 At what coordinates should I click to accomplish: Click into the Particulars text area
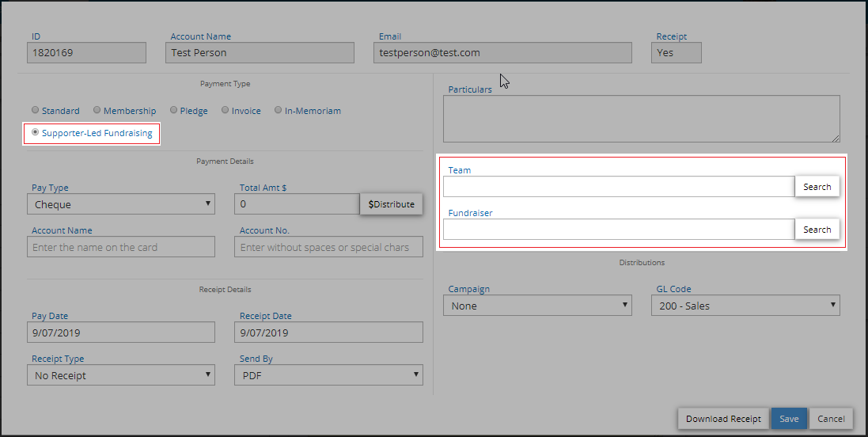coord(641,119)
